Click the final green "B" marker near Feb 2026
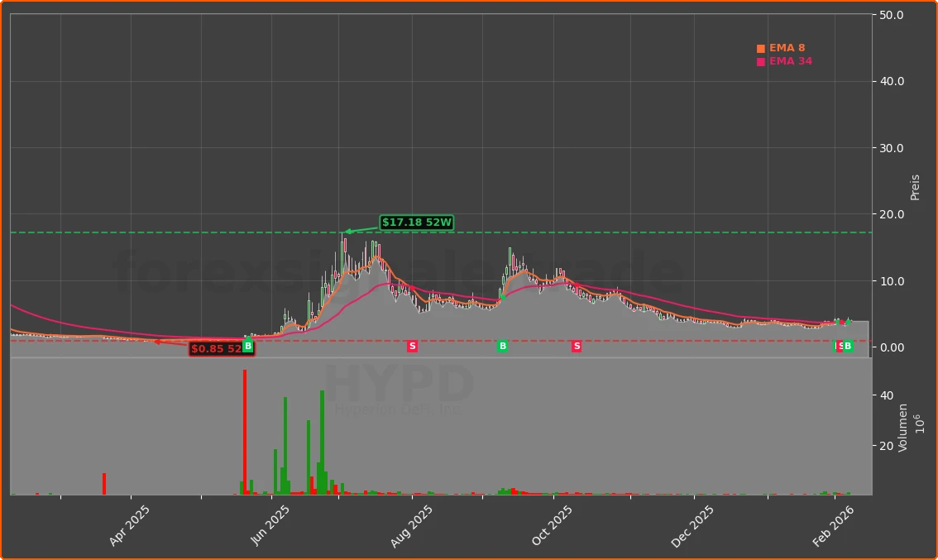This screenshot has width=938, height=560. click(x=848, y=346)
